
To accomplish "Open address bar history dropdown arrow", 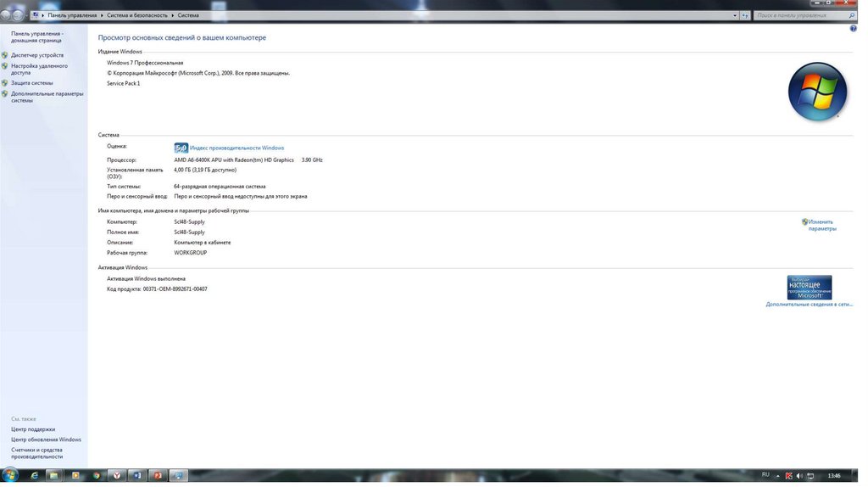I will (x=735, y=15).
